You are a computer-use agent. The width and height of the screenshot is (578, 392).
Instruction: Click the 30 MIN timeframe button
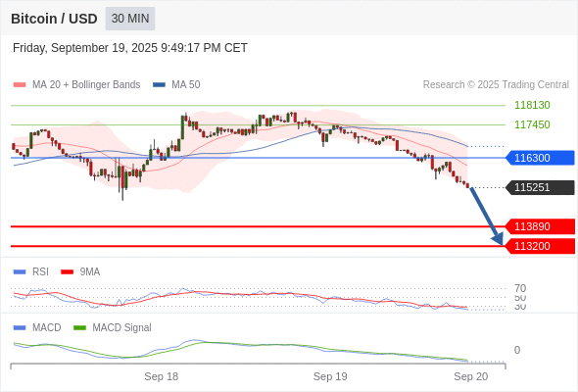(130, 19)
